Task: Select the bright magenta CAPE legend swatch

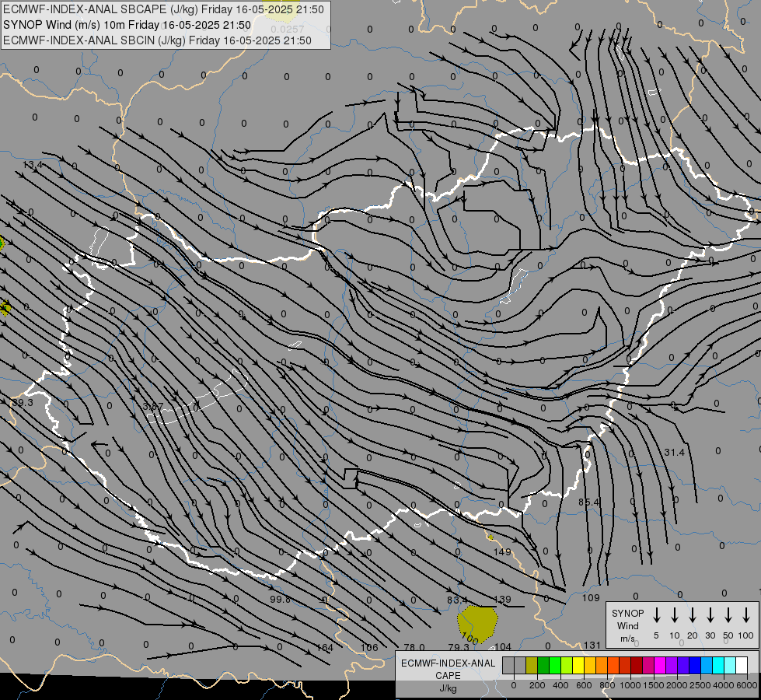Action: pyautogui.click(x=660, y=665)
